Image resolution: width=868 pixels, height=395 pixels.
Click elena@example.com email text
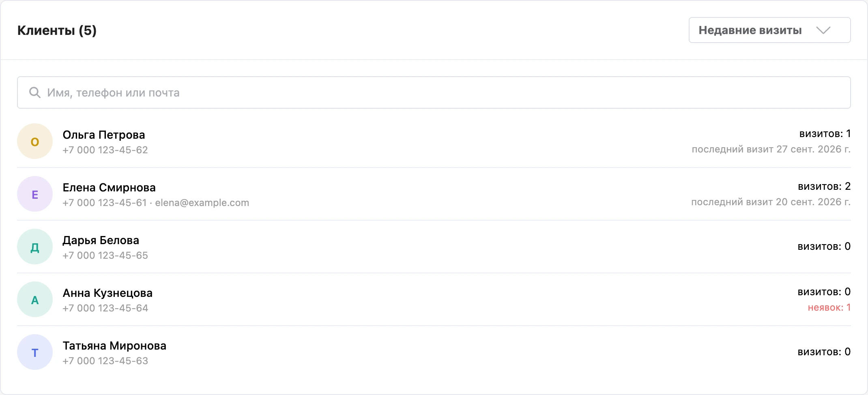click(x=202, y=203)
